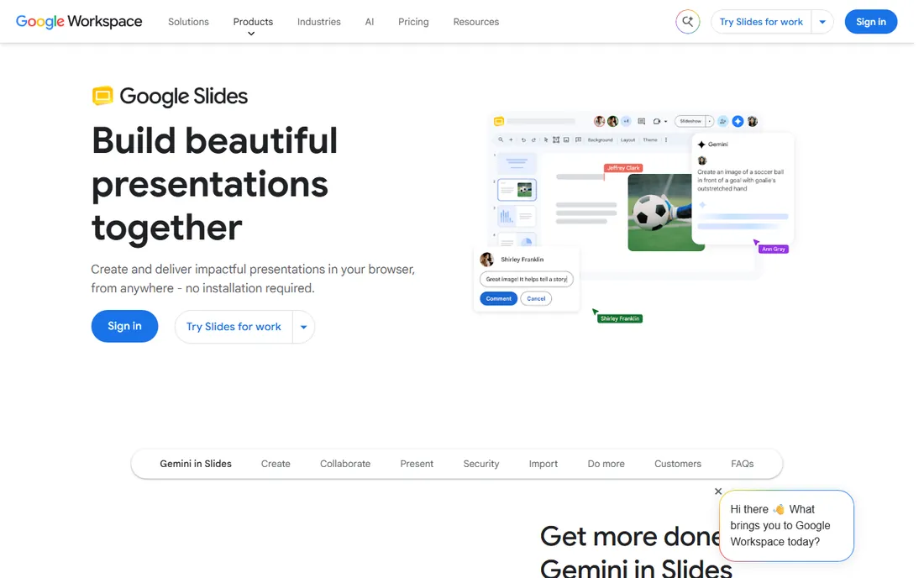The height and width of the screenshot is (578, 924).
Task: Select the chart slide thumbnail in the preview
Action: tap(517, 216)
